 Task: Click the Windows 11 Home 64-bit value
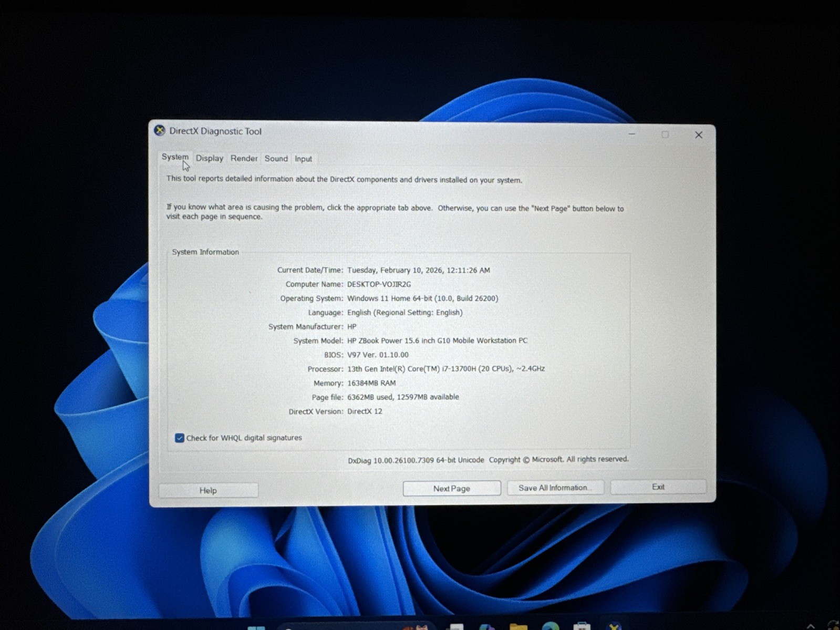pyautogui.click(x=422, y=298)
